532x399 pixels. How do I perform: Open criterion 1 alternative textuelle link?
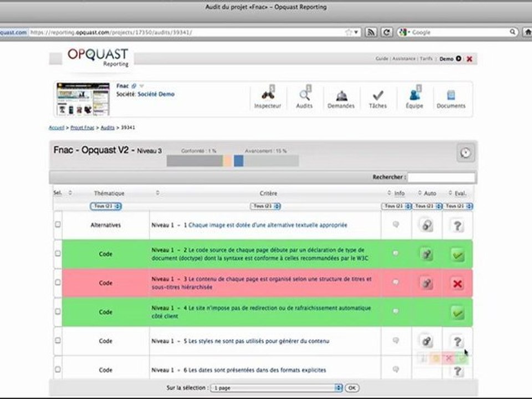coord(268,225)
